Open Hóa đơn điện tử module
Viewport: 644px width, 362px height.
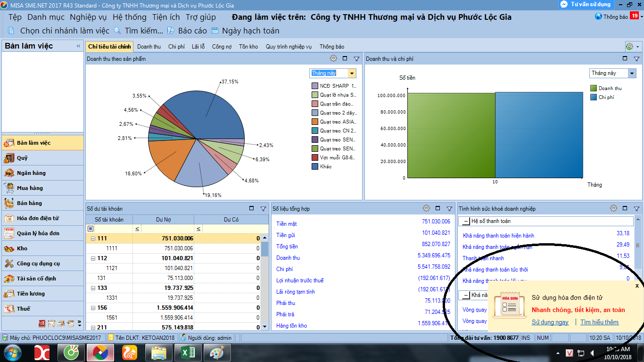(42, 218)
